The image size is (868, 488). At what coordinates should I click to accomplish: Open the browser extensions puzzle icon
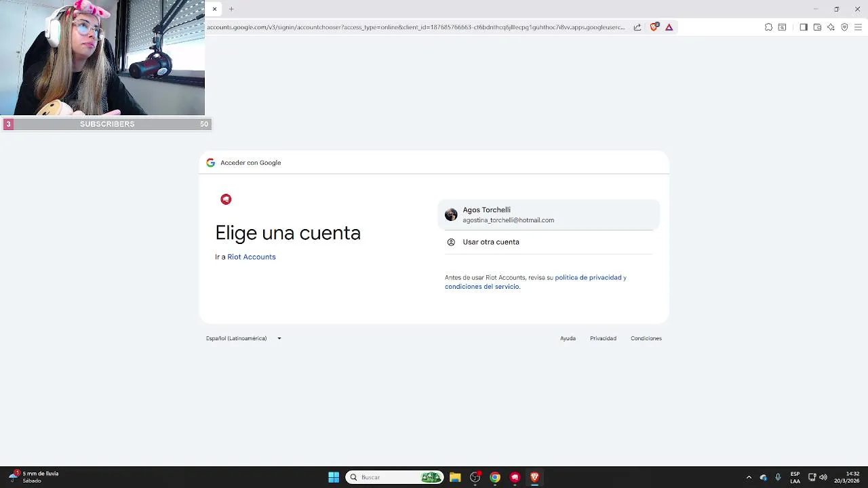coord(768,27)
